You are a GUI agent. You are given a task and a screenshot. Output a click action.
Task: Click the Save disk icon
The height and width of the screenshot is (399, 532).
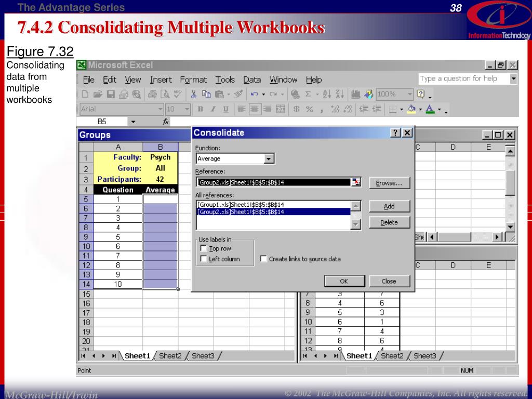111,95
